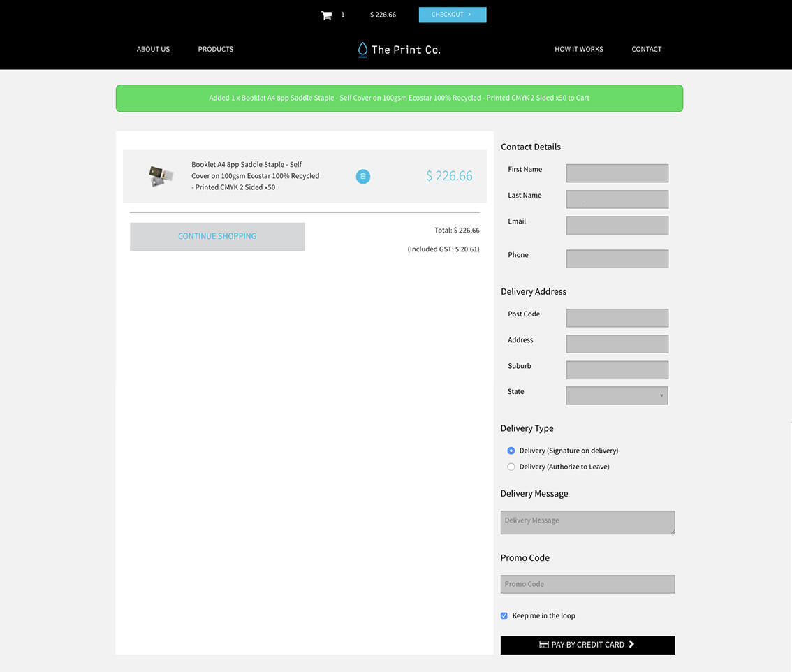Click the trash icon to remove booklet

click(362, 177)
